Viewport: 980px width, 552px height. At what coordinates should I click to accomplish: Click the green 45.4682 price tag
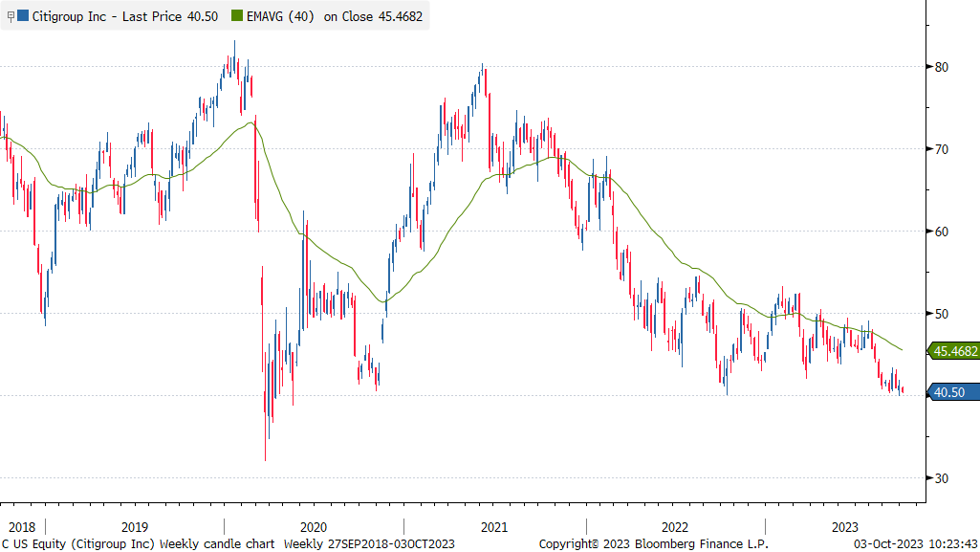(x=954, y=351)
